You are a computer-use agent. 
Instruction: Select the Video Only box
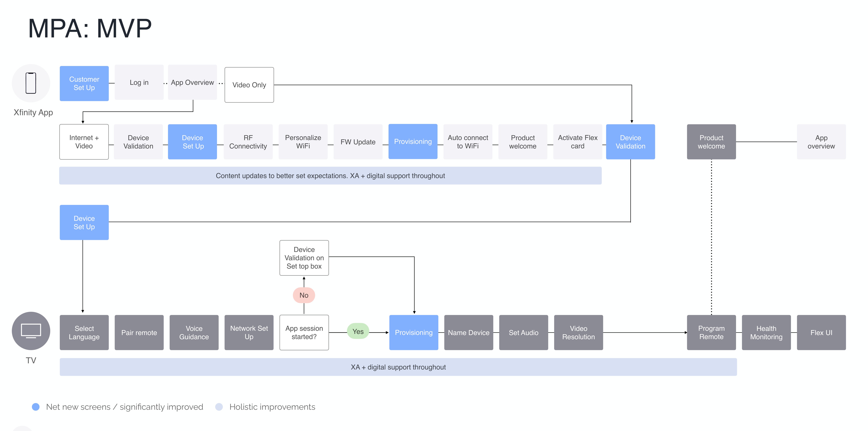point(249,85)
